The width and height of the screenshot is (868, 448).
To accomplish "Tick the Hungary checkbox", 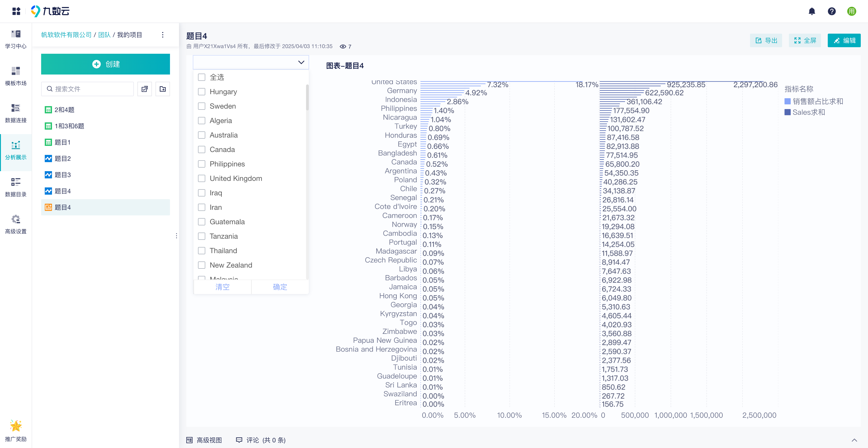I will (201, 91).
